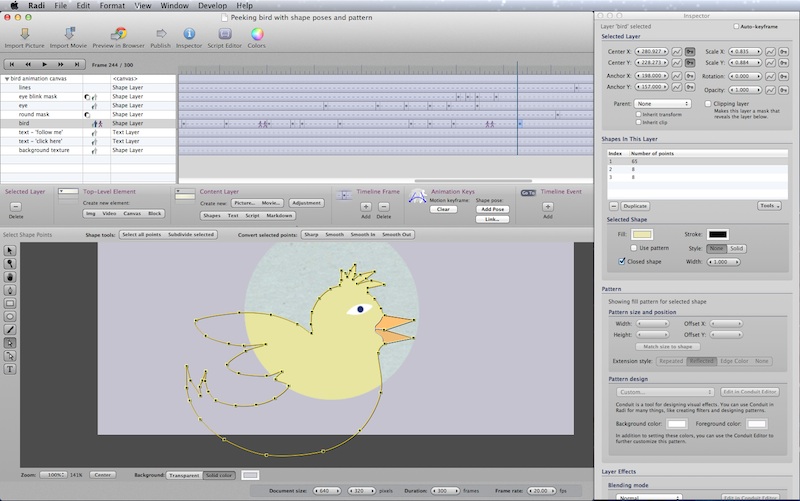This screenshot has width=800, height=501.
Task: Click the yellow Fill color swatch
Action: (x=641, y=234)
